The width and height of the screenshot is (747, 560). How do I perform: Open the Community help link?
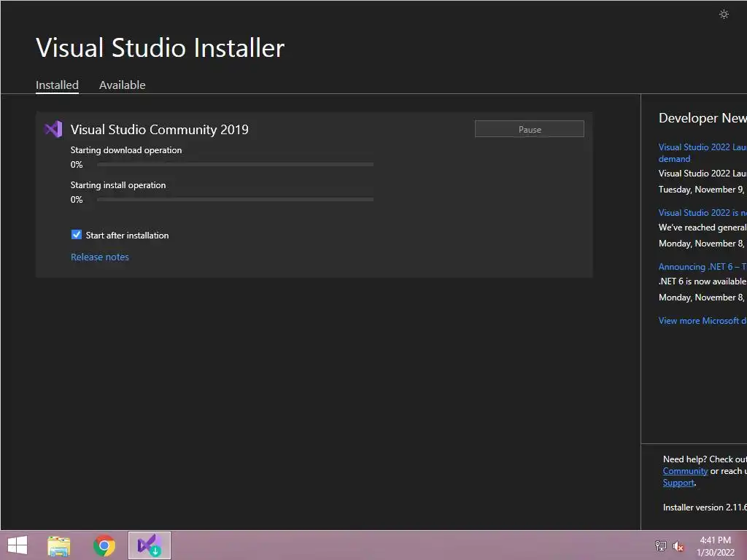point(685,471)
